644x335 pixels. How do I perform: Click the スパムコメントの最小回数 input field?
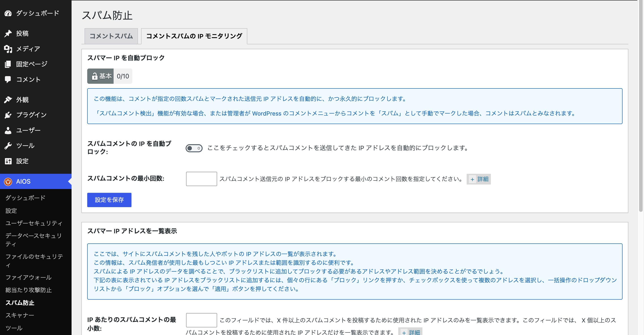(x=201, y=179)
